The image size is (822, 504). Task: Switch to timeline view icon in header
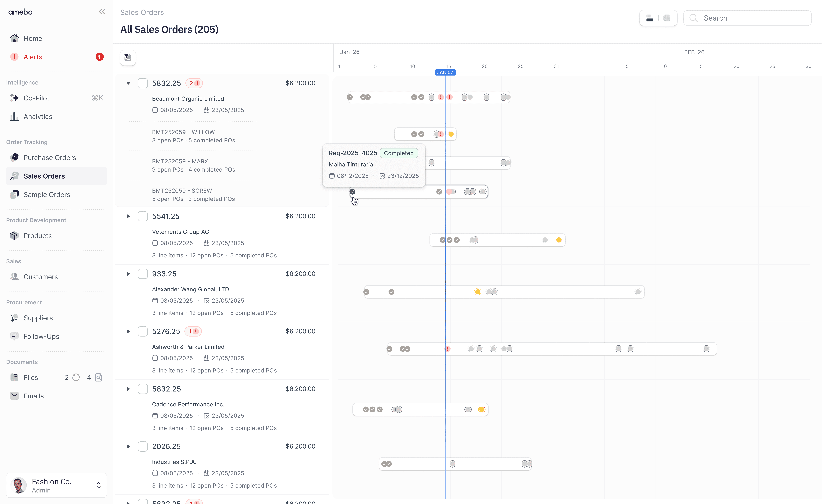[x=650, y=18]
